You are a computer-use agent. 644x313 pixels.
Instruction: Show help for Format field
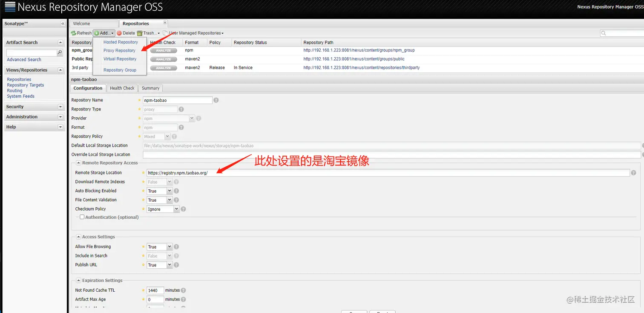pyautogui.click(x=181, y=127)
